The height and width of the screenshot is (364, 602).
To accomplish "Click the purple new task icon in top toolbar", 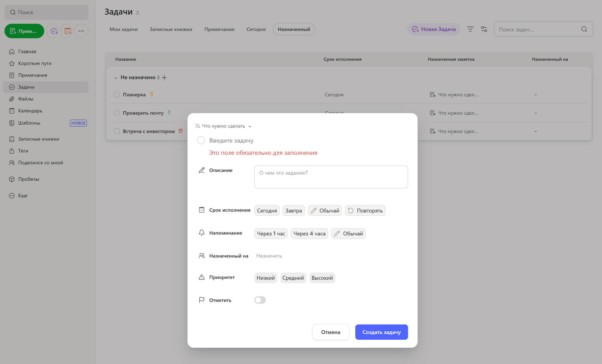I will point(52,31).
